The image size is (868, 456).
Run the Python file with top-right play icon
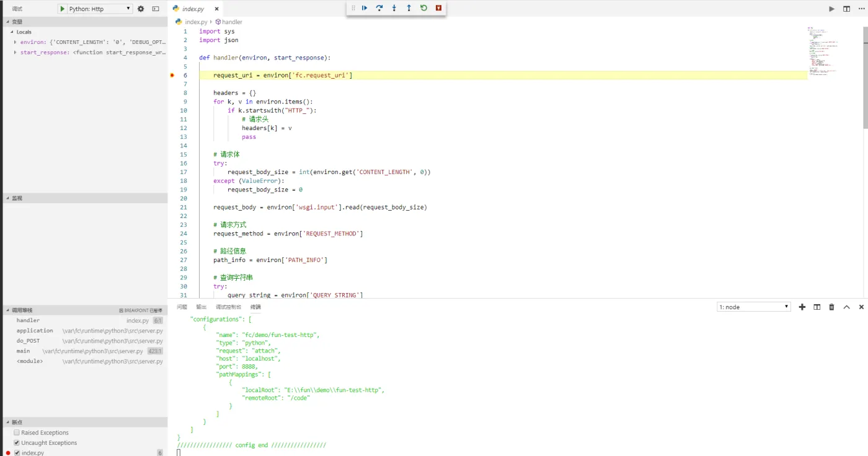coord(832,9)
